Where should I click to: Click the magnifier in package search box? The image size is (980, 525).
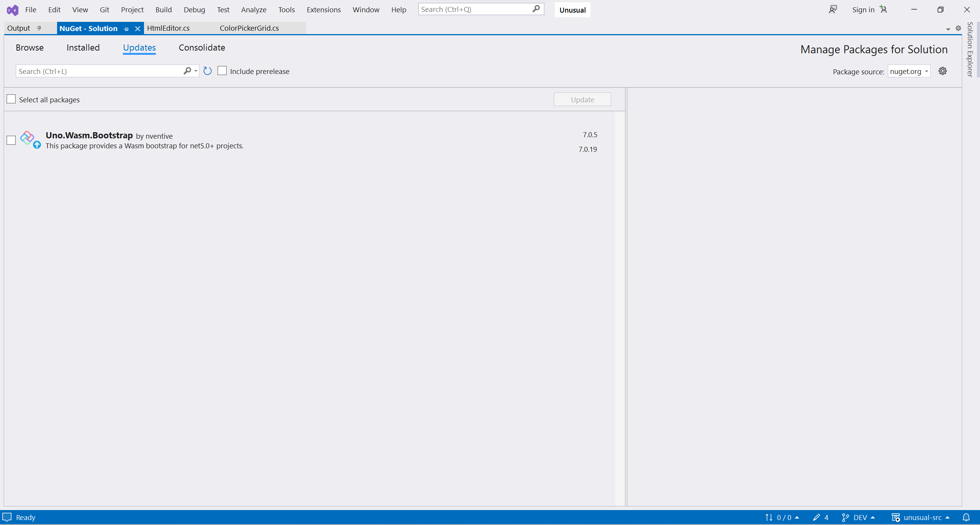[x=187, y=71]
